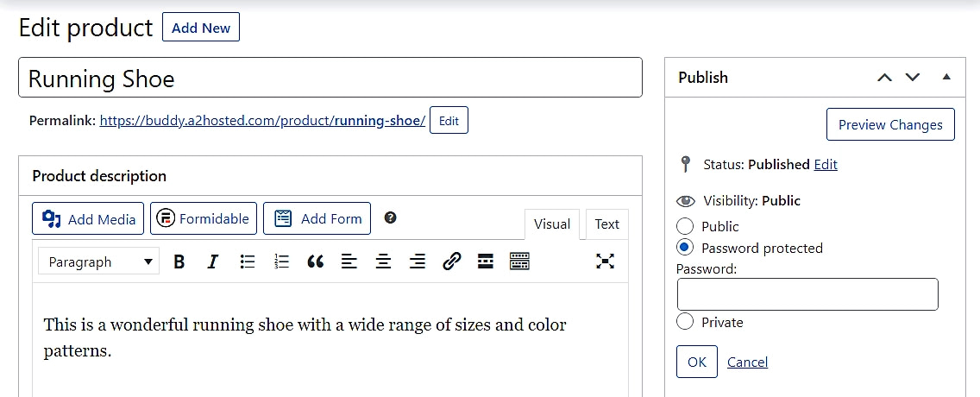Image resolution: width=980 pixels, height=397 pixels.
Task: Collapse the Publish panel with triangle toggle
Action: click(946, 77)
